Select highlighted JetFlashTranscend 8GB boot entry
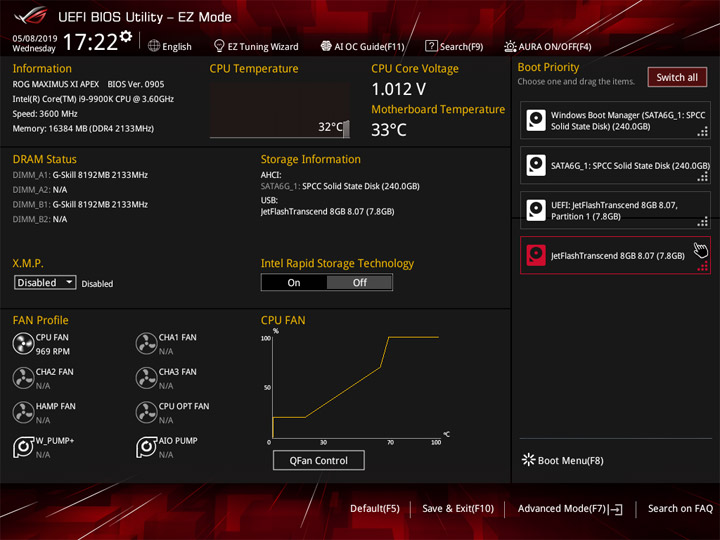The image size is (720, 540). [615, 255]
